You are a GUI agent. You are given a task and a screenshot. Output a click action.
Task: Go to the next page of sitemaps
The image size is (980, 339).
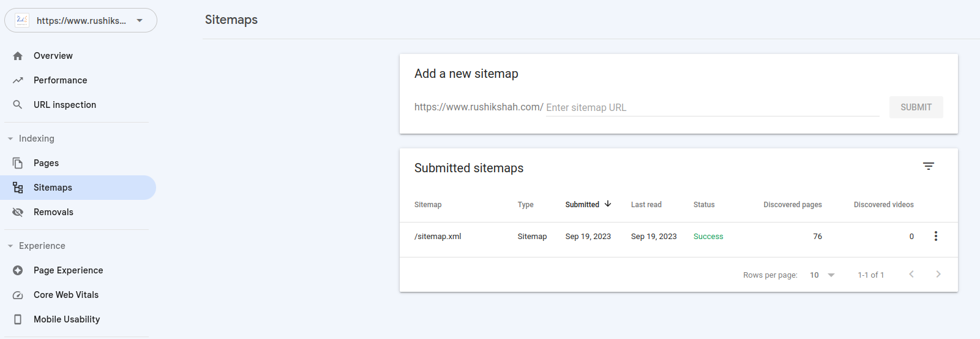(938, 274)
